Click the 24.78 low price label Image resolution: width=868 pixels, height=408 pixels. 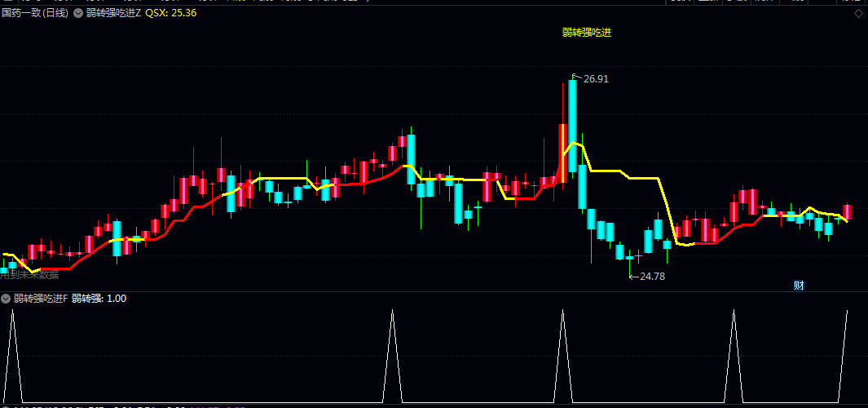(x=652, y=276)
